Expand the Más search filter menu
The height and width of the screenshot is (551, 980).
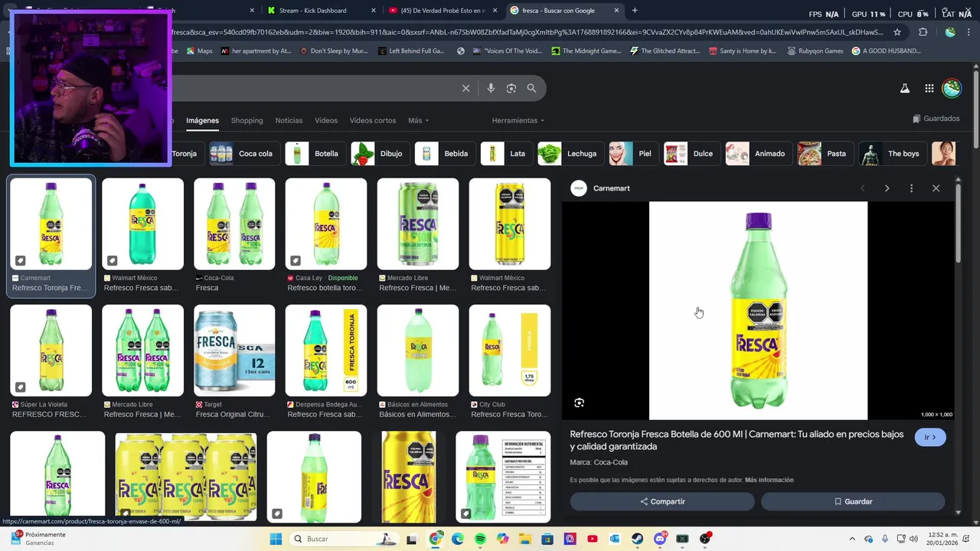pos(418,120)
